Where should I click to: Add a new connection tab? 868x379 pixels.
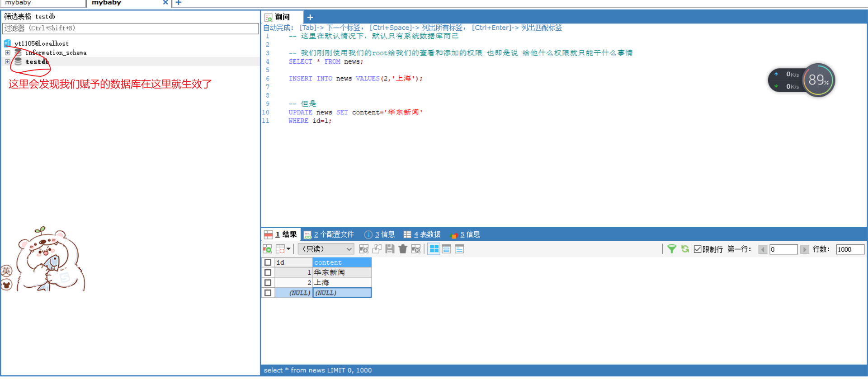coord(179,3)
